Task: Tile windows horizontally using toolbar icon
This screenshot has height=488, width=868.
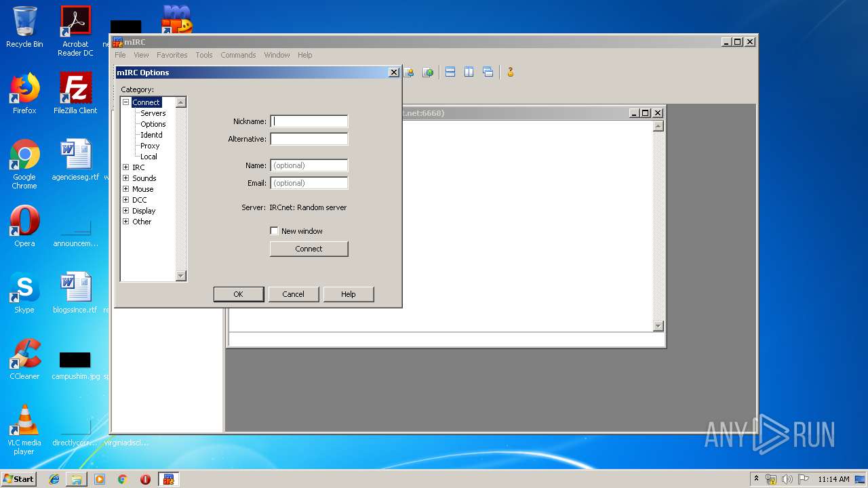Action: point(450,72)
